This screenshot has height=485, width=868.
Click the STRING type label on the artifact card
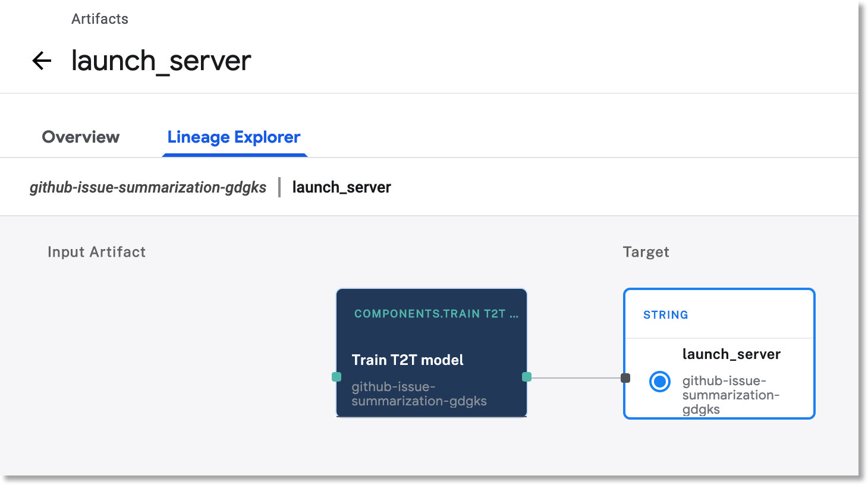coord(666,315)
